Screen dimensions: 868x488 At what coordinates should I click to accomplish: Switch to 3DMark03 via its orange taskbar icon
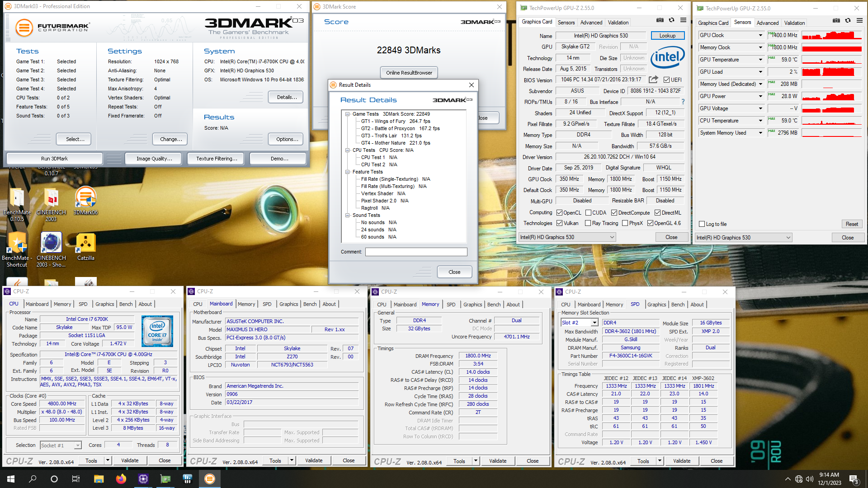[210, 479]
